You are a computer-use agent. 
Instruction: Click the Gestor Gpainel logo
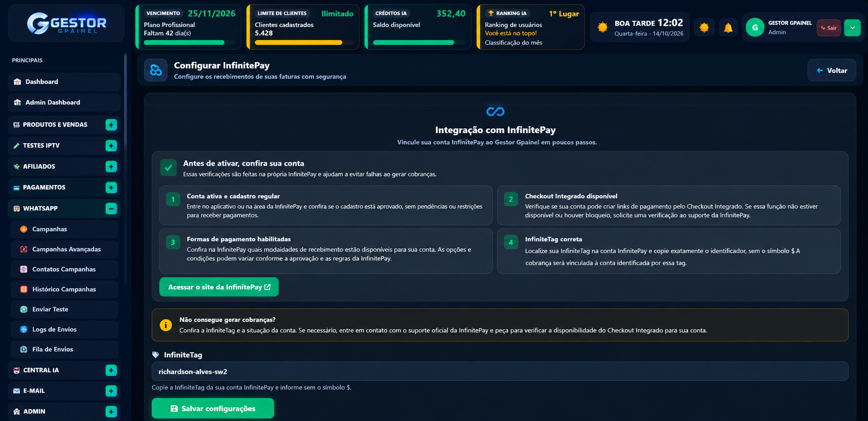tap(66, 23)
